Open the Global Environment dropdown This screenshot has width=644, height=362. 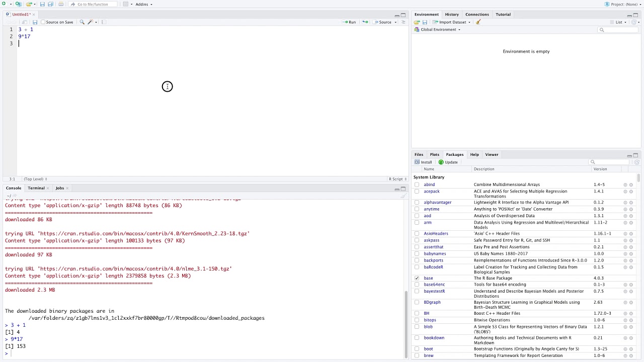tap(437, 30)
